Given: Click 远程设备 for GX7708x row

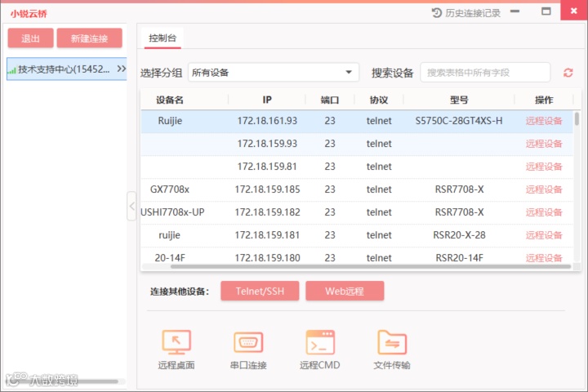Looking at the screenshot, I should pos(544,189).
